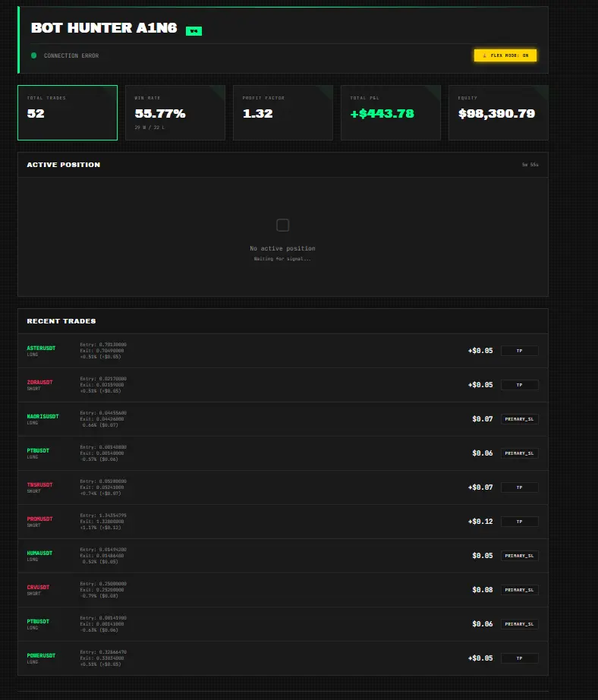The width and height of the screenshot is (598, 700).
Task: Click the Bot Hunter A1N6 title
Action: click(x=104, y=27)
